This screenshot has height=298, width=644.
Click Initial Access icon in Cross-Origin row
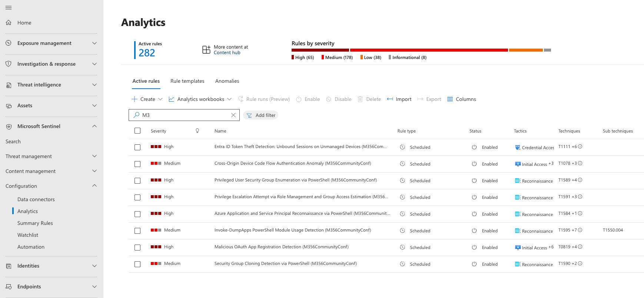pos(518,164)
